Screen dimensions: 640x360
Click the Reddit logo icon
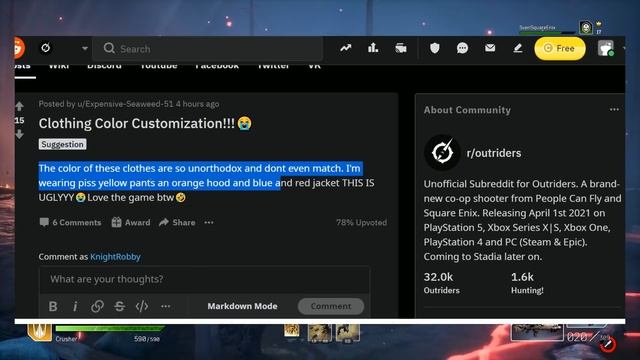click(x=20, y=48)
